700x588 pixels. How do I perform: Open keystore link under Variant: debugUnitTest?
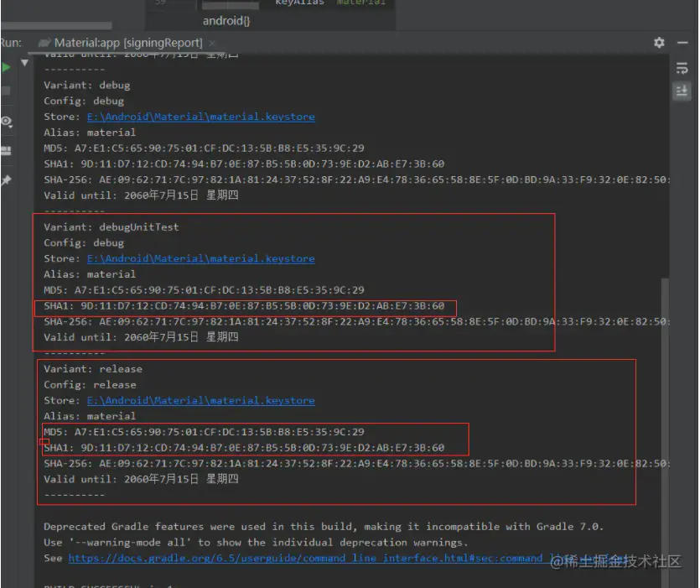click(x=201, y=258)
